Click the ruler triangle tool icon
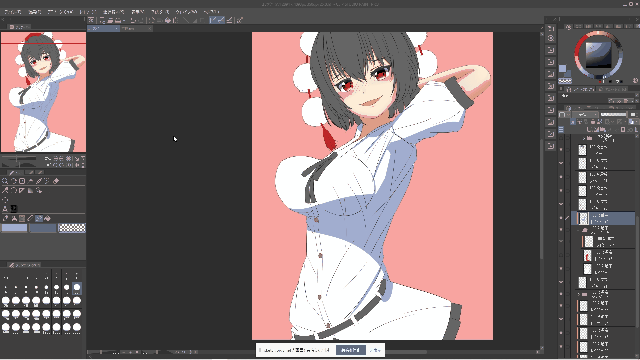This screenshot has height=360, width=640. (22, 191)
